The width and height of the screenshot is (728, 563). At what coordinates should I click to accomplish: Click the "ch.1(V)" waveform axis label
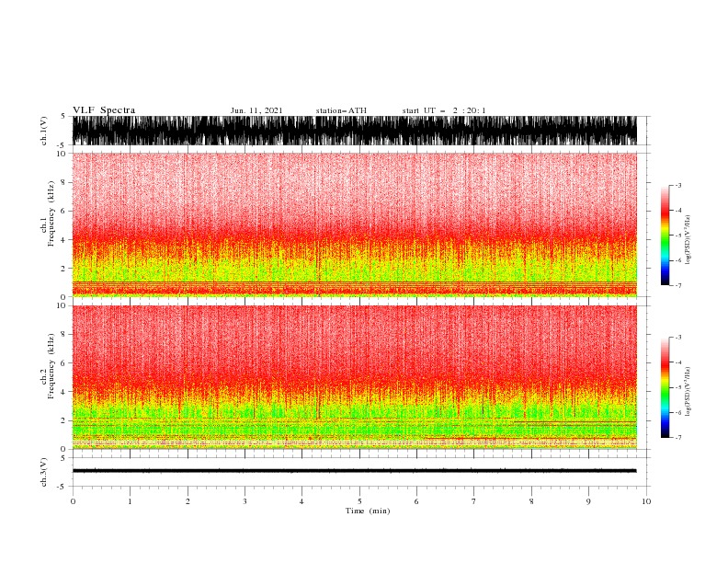click(x=44, y=131)
